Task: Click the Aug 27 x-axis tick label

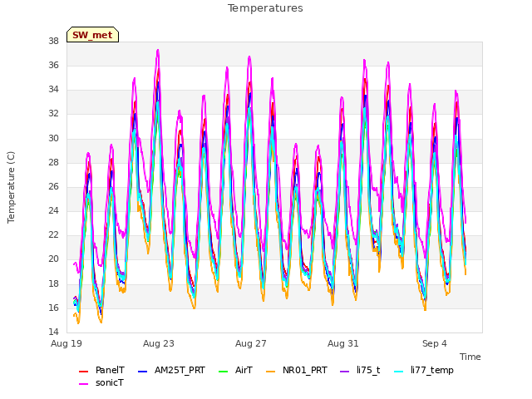Action: [x=251, y=343]
